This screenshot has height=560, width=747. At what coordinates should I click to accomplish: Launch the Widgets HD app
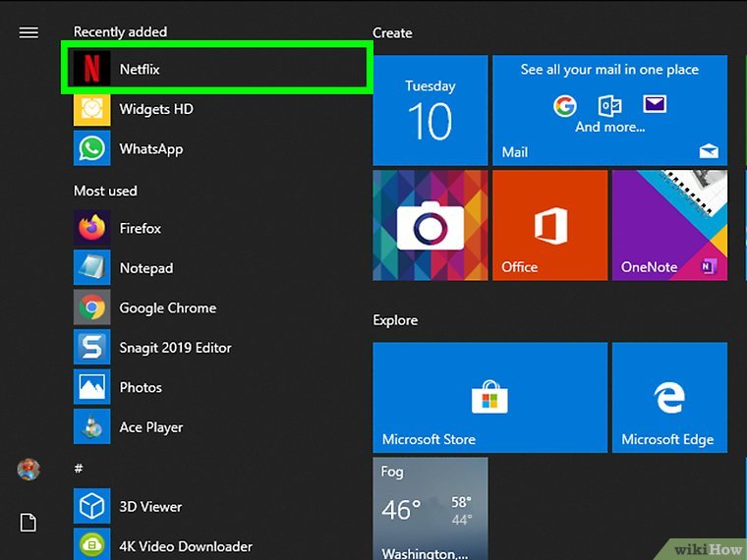click(x=155, y=109)
